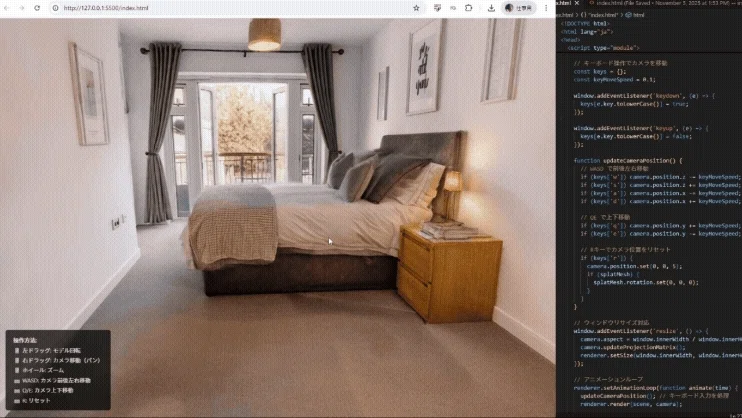
Task: Click the "if (splatMesh) {" code line
Action: [613, 274]
